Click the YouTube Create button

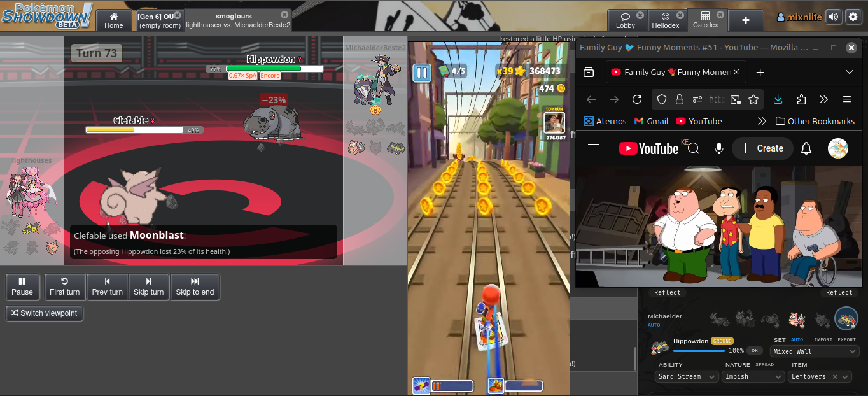point(762,148)
